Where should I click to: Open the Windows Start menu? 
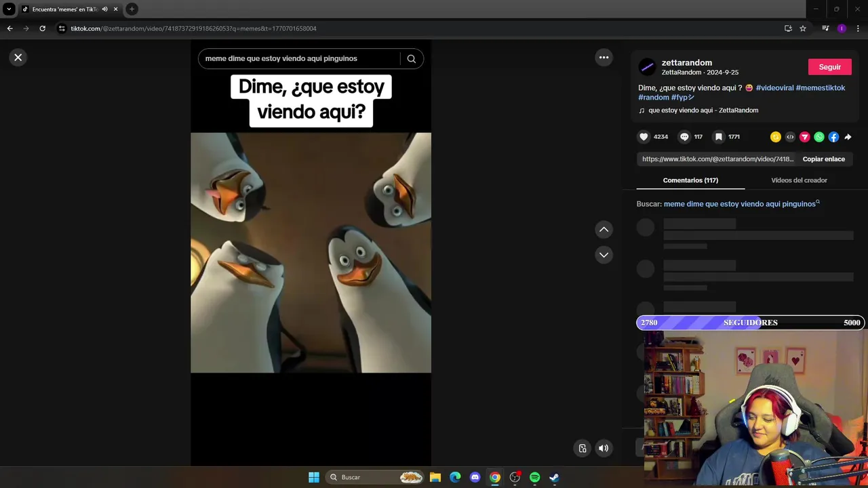click(x=313, y=477)
